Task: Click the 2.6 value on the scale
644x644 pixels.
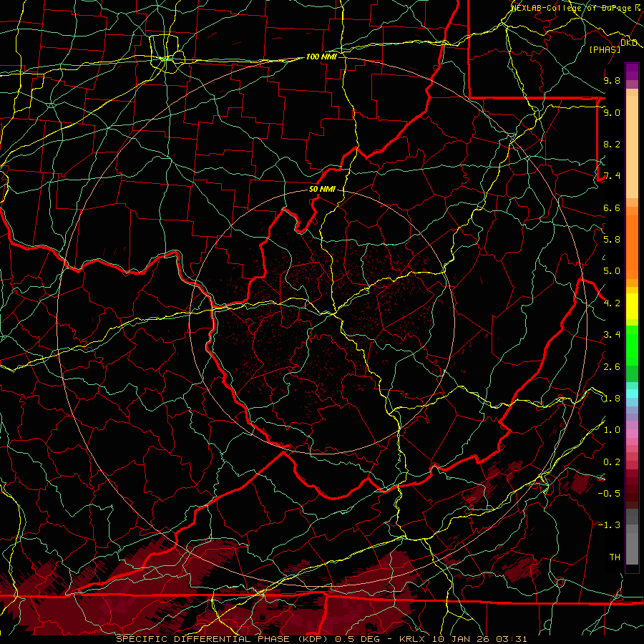Action: click(x=612, y=367)
